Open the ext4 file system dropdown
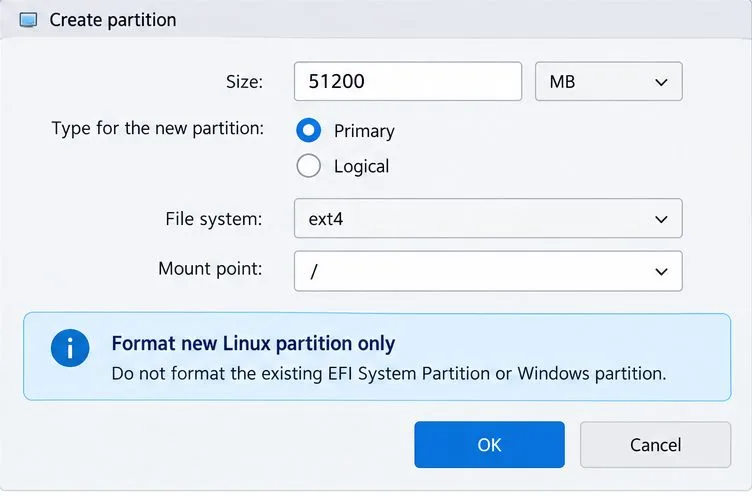Viewport: 752px width, 496px height. [x=488, y=218]
